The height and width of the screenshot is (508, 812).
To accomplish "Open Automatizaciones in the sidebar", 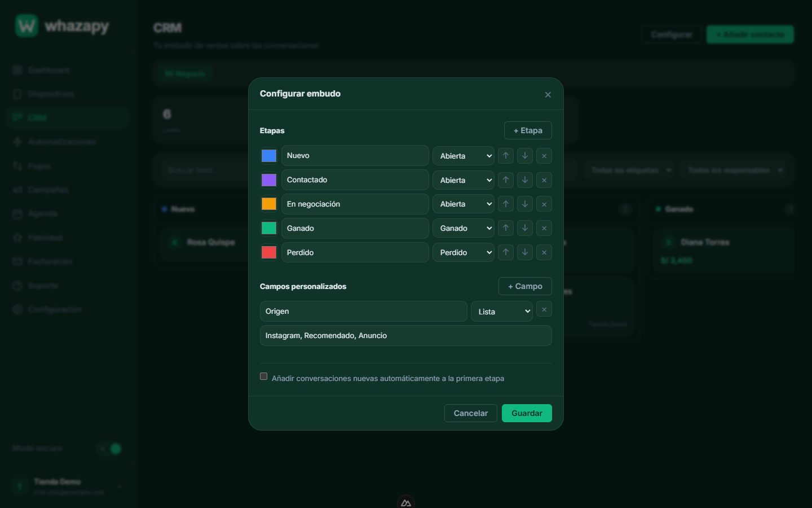I will coord(68,142).
